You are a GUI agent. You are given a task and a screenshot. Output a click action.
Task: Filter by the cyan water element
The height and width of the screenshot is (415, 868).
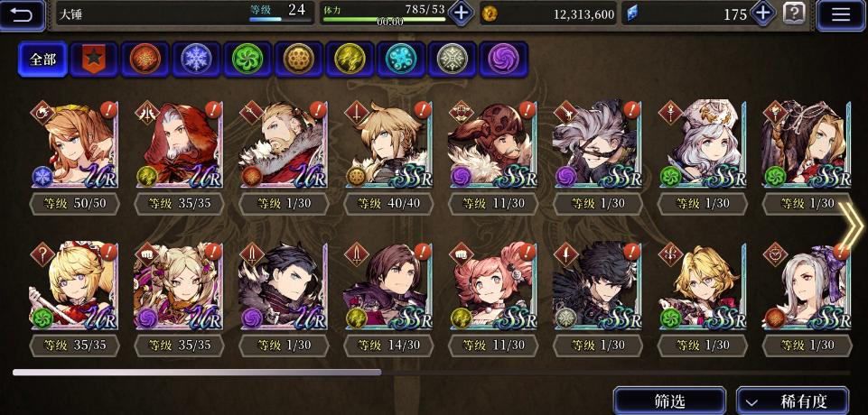[x=401, y=59]
